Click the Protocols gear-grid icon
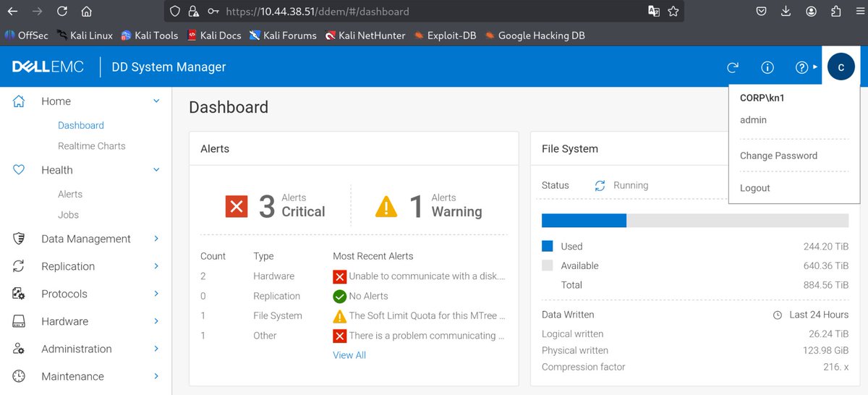Image resolution: width=868 pixels, height=395 pixels. [20, 294]
